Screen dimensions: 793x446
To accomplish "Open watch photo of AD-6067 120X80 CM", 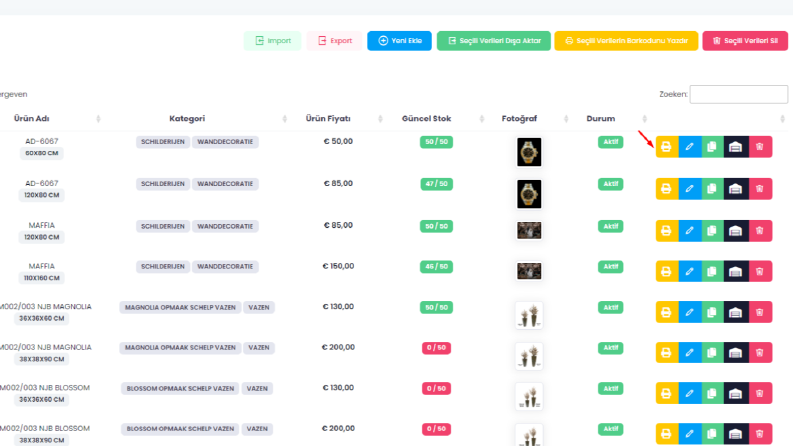I will tap(529, 194).
